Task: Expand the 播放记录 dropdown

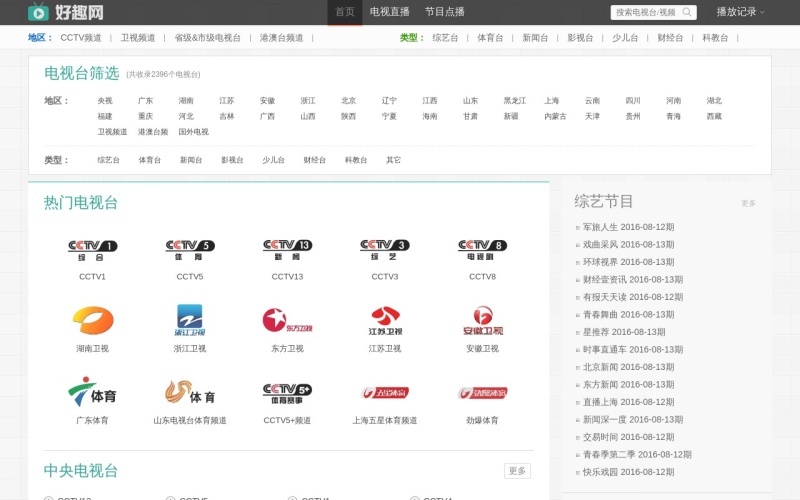Action: (740, 12)
